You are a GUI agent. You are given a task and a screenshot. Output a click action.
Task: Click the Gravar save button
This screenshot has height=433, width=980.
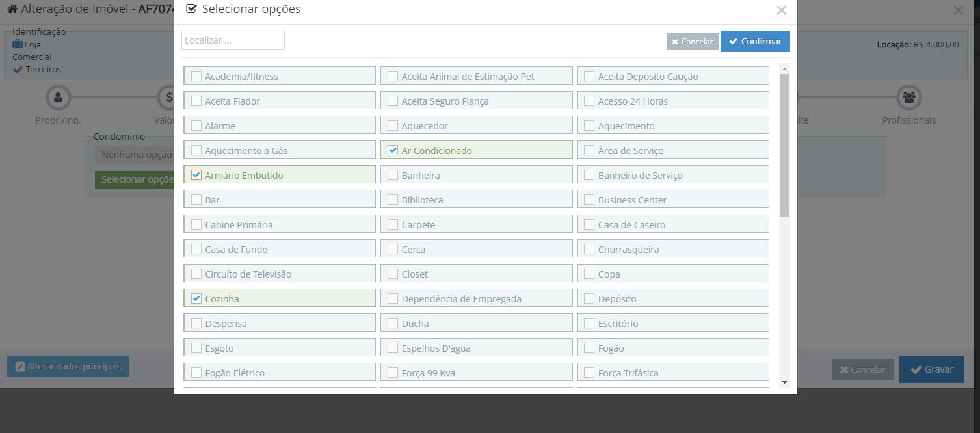coord(931,369)
